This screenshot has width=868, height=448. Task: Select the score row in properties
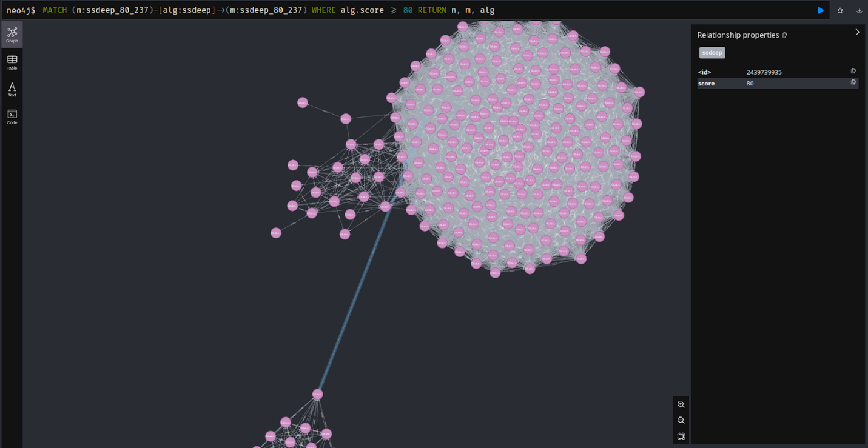coord(770,84)
